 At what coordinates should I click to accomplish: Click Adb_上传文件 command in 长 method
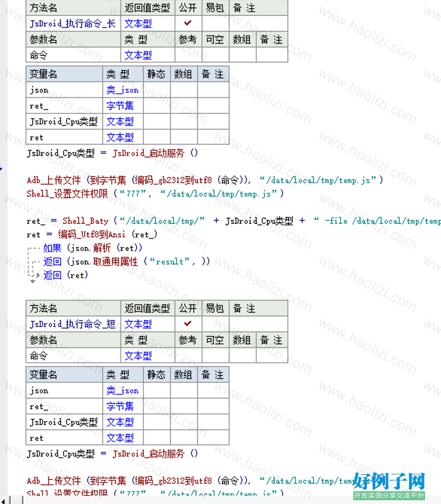[x=54, y=180]
